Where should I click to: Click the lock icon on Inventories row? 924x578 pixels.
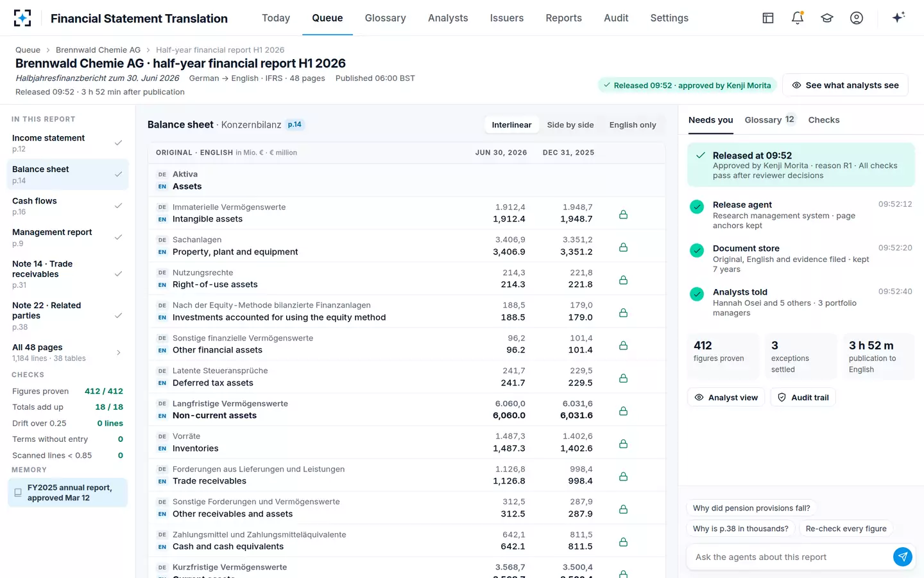623,444
